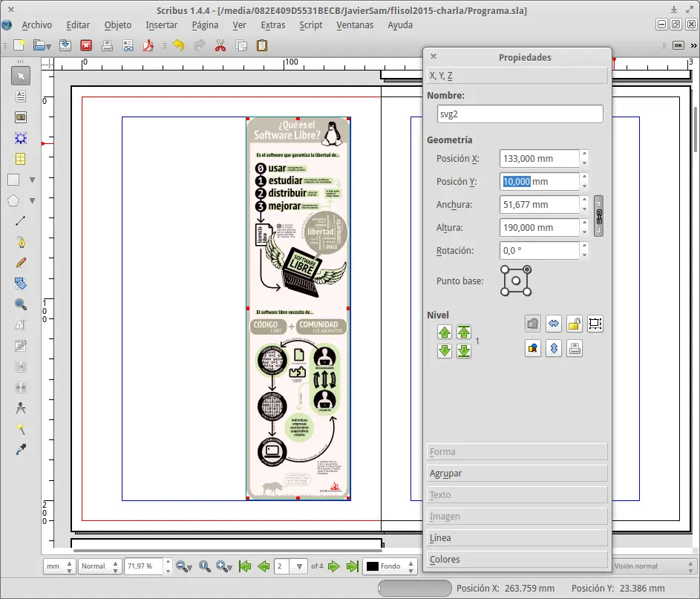Click the Nombre field containing svg2

point(520,114)
